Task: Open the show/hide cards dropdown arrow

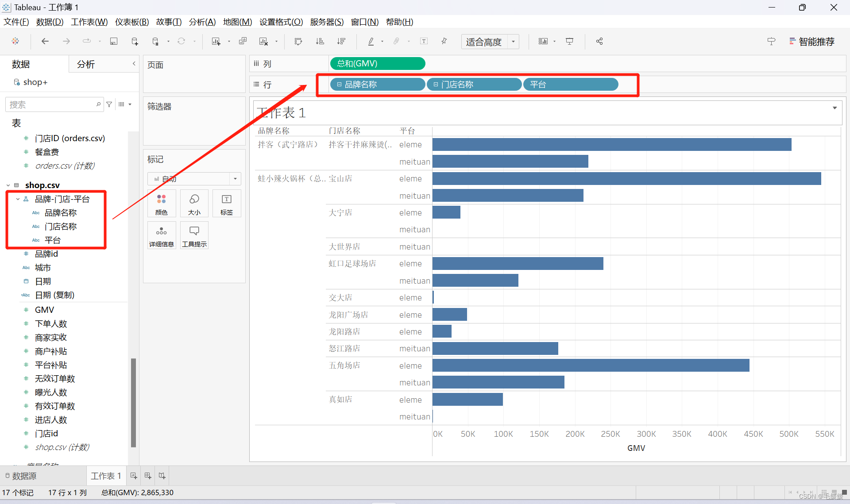Action: click(554, 42)
